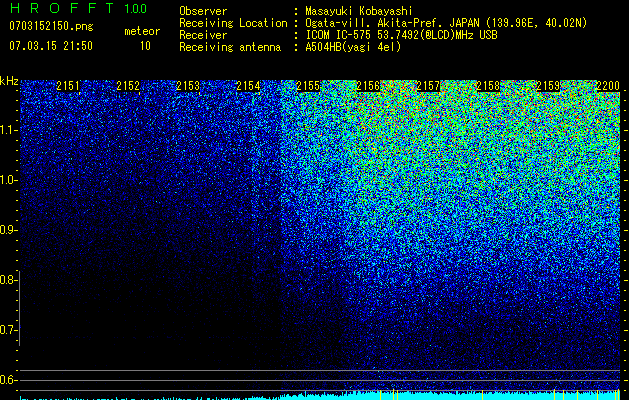Click the 2151 time marker
629x400 pixels.
68,86
